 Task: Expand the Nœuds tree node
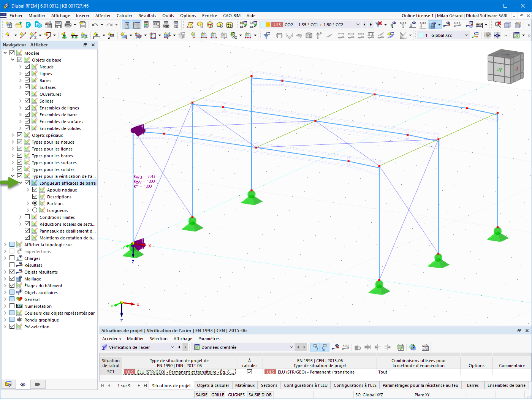coord(21,67)
